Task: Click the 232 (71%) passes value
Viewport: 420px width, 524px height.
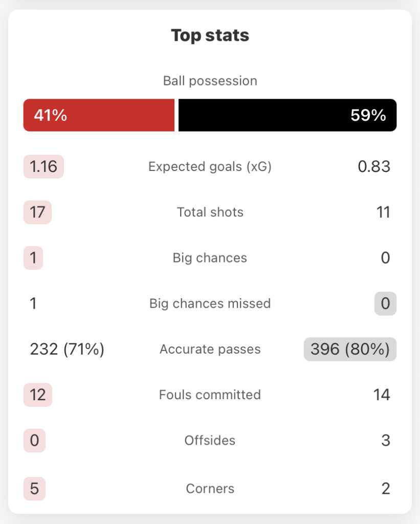Action: pos(67,349)
